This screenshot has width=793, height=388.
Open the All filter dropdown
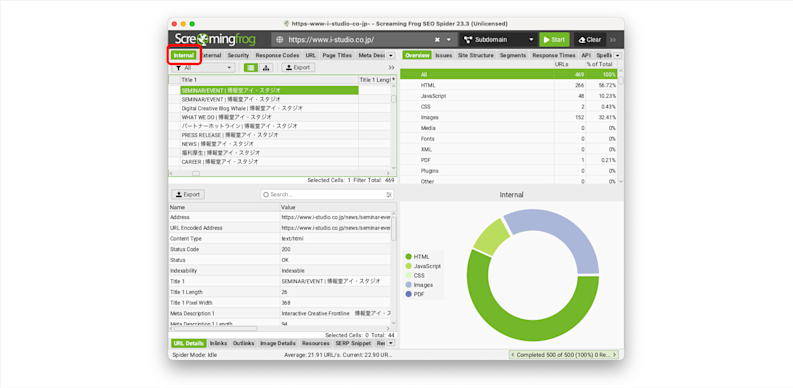[x=203, y=67]
